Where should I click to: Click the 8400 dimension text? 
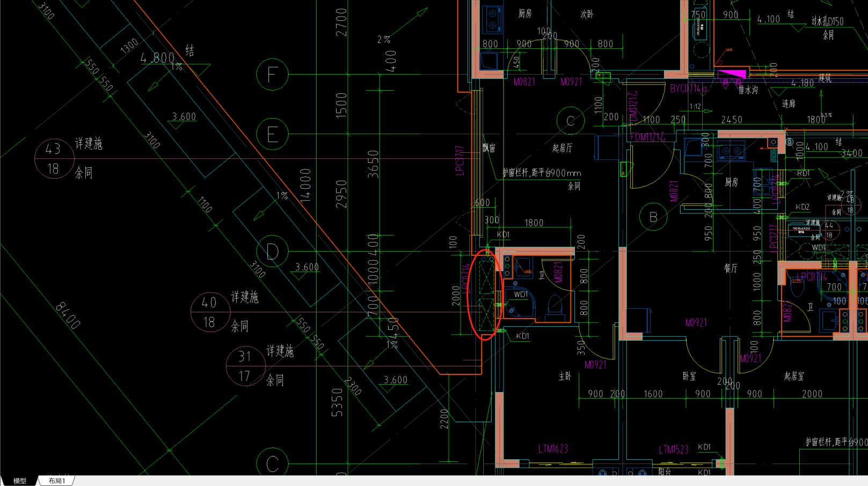click(68, 316)
